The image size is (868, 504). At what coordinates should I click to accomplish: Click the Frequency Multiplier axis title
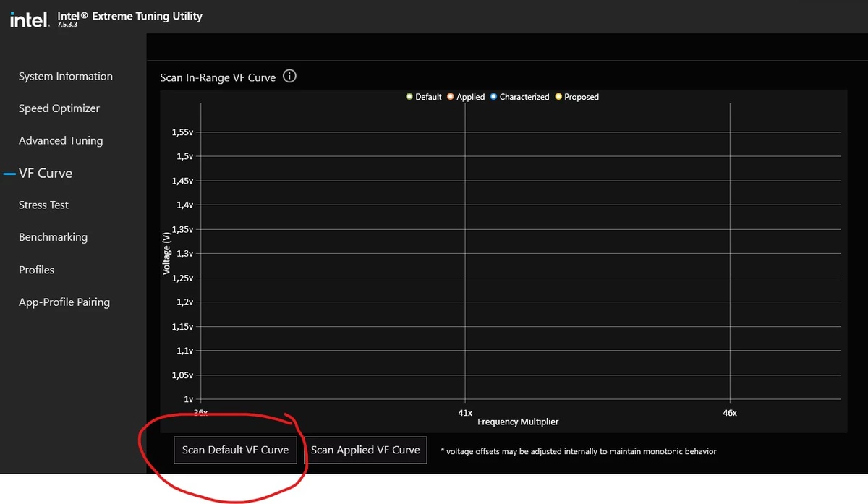[518, 422]
